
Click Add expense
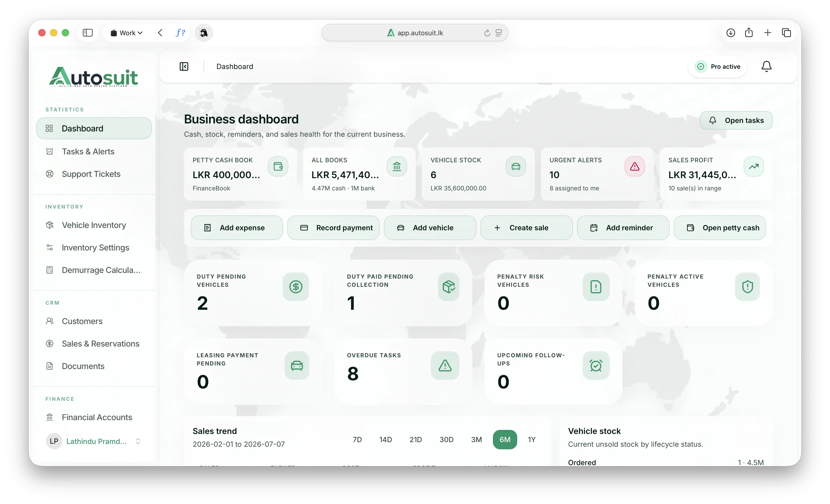click(236, 228)
